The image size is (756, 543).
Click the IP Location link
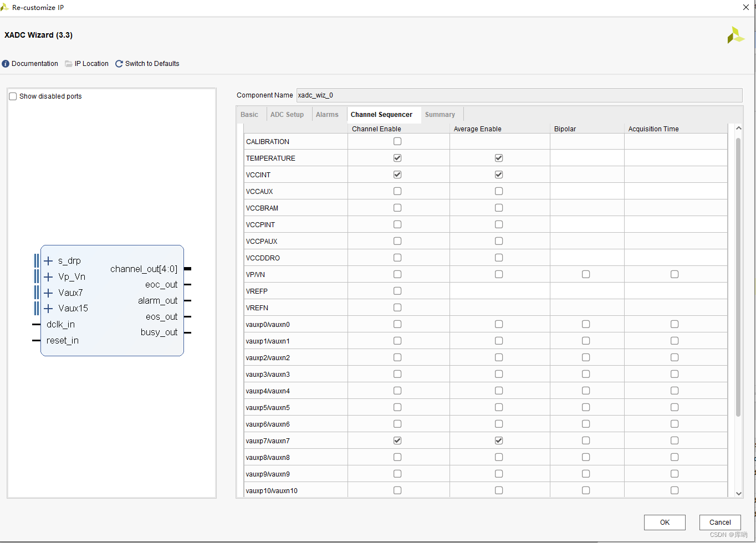coord(91,64)
